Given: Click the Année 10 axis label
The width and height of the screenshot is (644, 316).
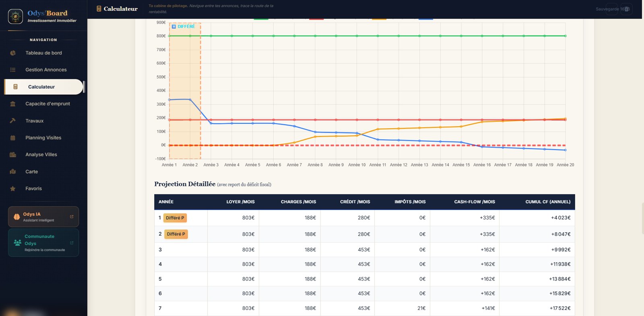Looking at the screenshot, I should pyautogui.click(x=357, y=165).
